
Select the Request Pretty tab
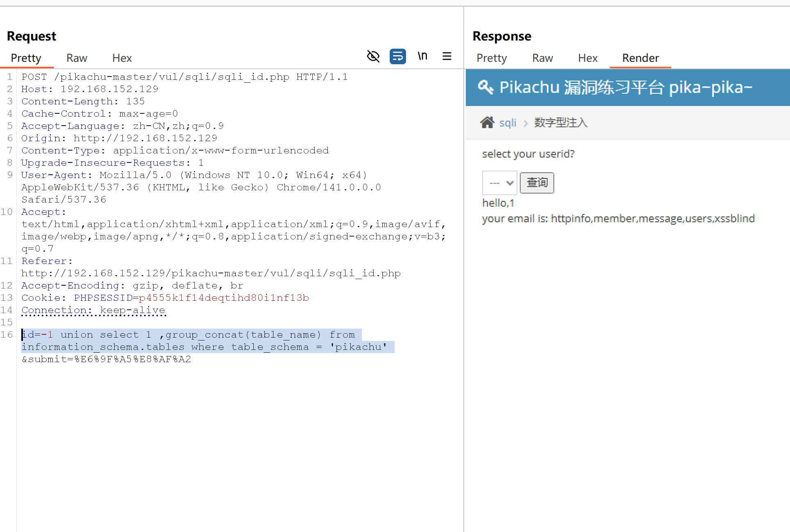coord(26,58)
